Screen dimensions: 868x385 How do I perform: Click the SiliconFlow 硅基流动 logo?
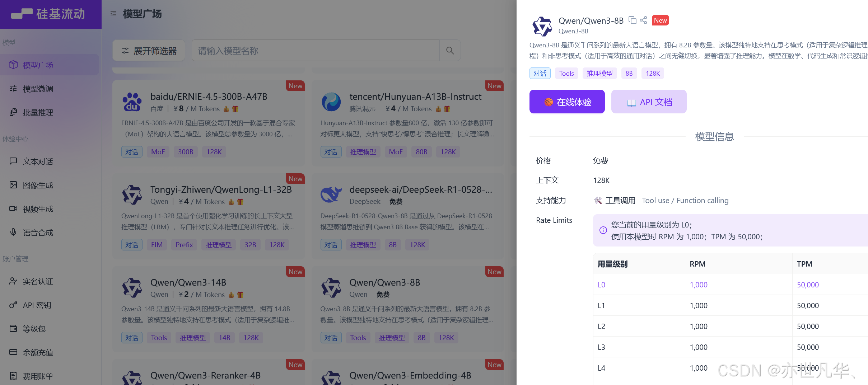pyautogui.click(x=48, y=14)
